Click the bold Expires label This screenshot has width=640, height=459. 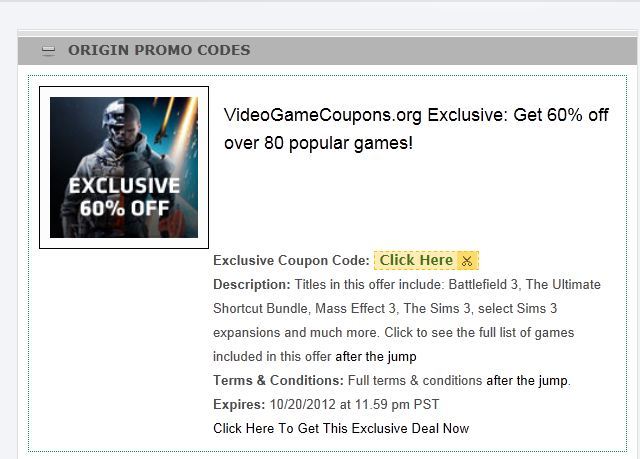click(239, 405)
